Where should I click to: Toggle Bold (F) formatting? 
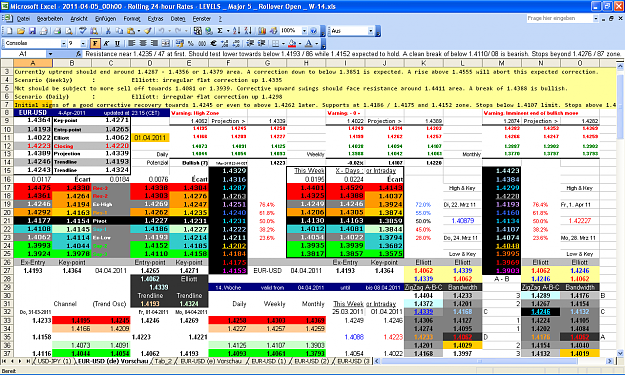[95, 43]
